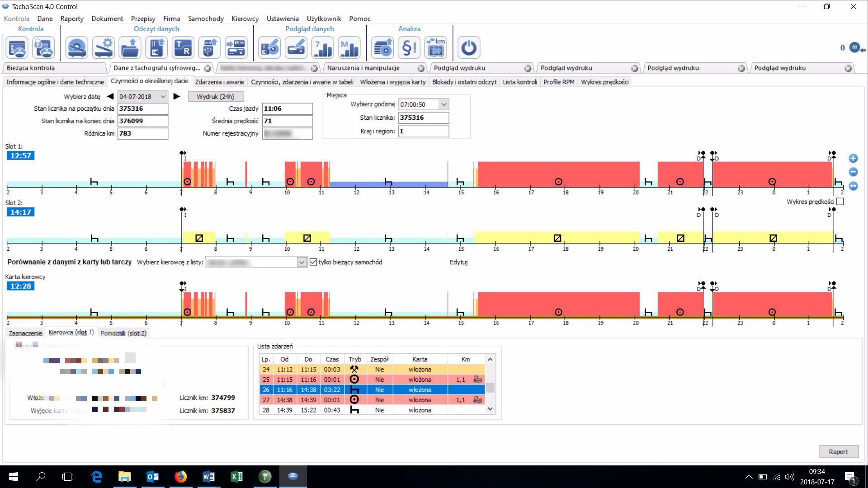Click the open folder upload icon

click(130, 47)
